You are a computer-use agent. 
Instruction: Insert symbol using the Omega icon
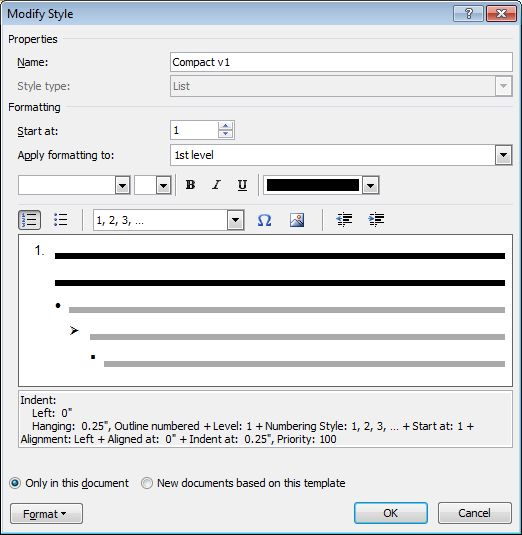coord(264,220)
